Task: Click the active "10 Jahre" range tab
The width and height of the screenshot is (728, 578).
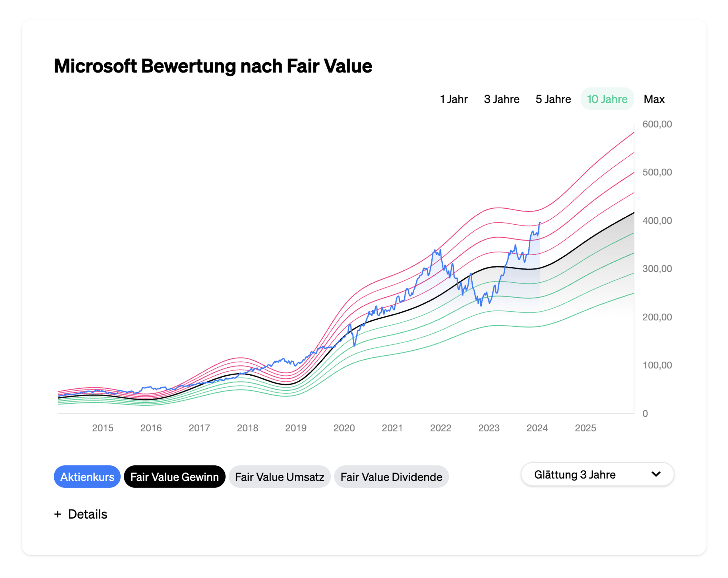Action: pos(607,99)
